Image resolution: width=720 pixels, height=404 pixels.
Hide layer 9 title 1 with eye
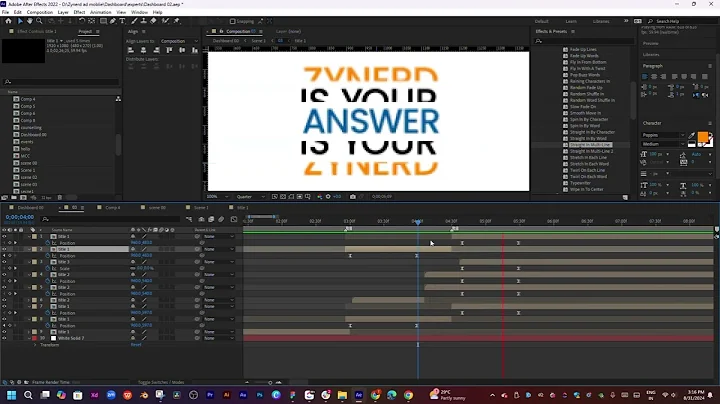(4, 331)
